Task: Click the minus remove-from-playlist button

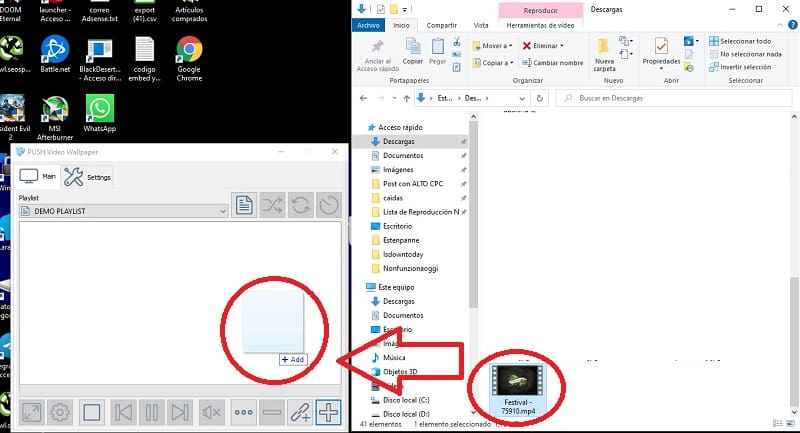Action: click(x=272, y=412)
